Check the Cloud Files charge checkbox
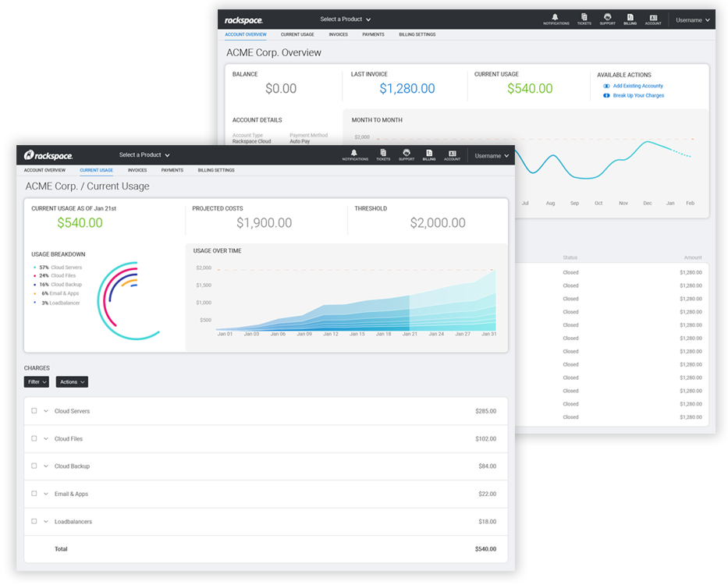Viewport: 728px width, 585px height. pyautogui.click(x=34, y=438)
